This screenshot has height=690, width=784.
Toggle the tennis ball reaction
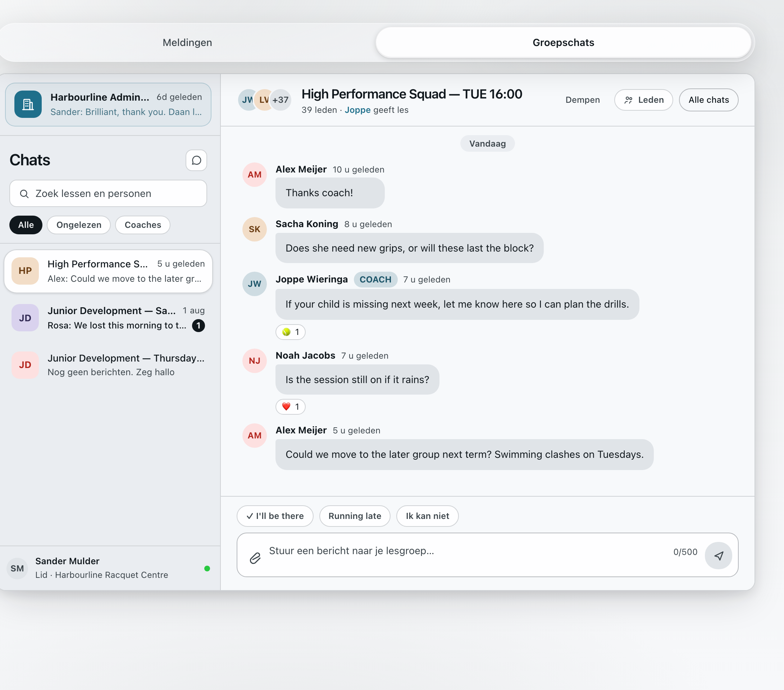tap(290, 332)
